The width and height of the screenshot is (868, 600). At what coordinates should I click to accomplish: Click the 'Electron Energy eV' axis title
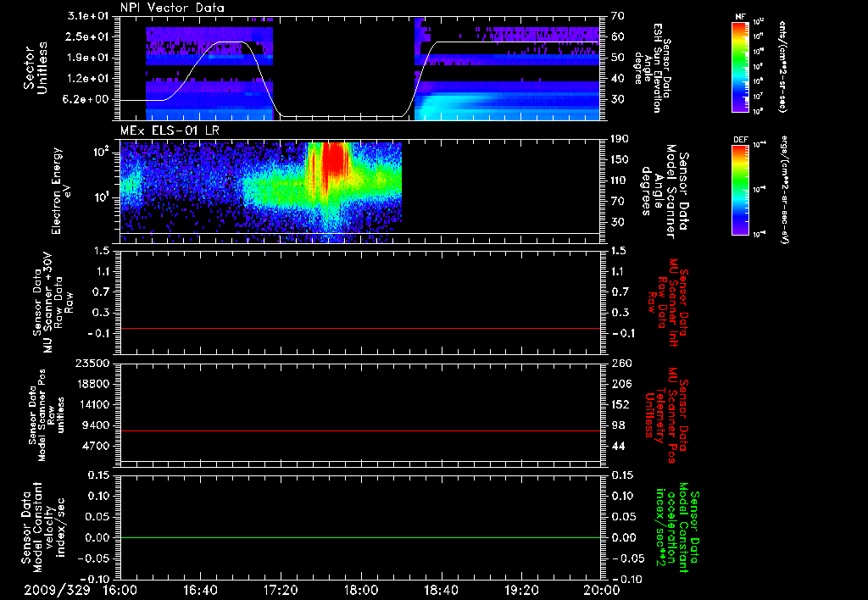pos(62,191)
